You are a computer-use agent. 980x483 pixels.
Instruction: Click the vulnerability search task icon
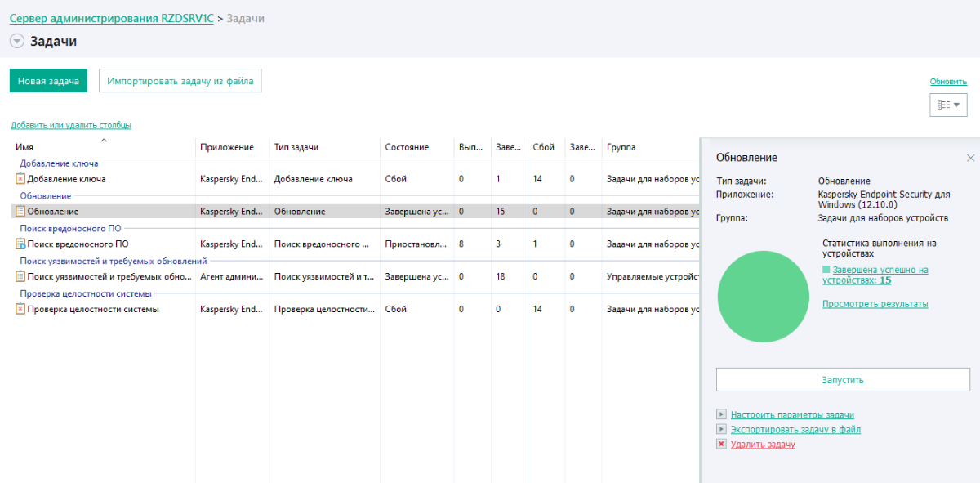coord(20,277)
